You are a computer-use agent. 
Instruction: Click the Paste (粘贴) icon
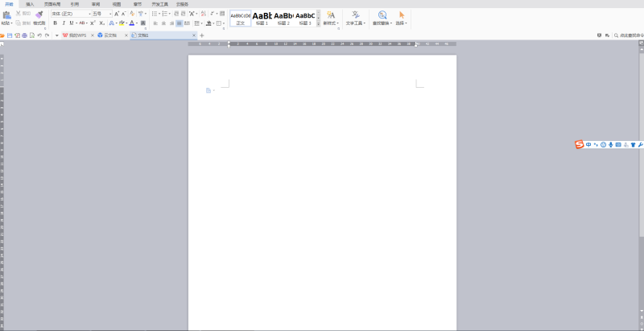tap(6, 16)
